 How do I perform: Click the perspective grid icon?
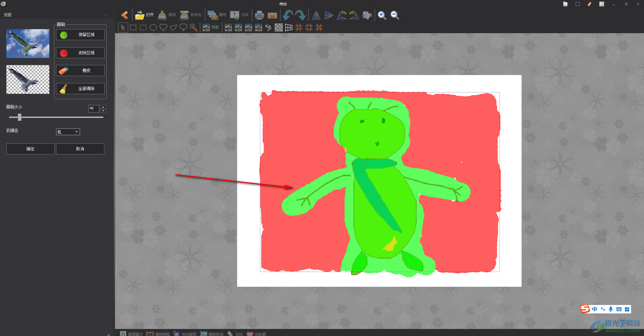click(289, 27)
